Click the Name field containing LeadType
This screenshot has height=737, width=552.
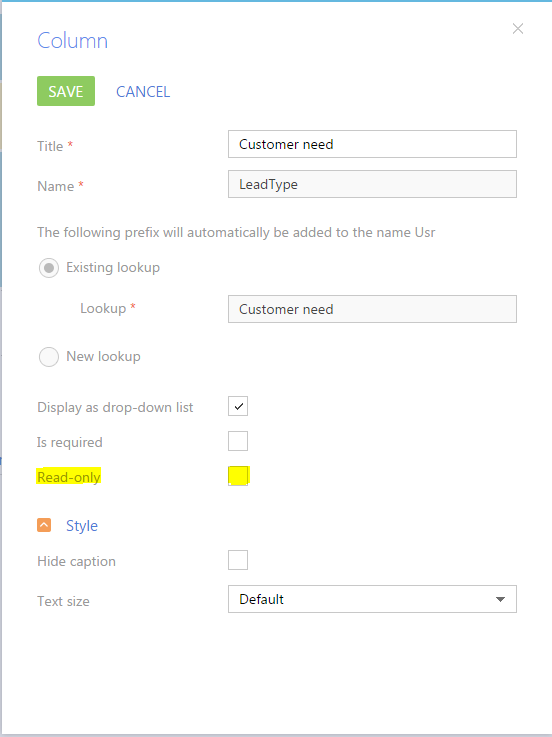click(x=372, y=184)
